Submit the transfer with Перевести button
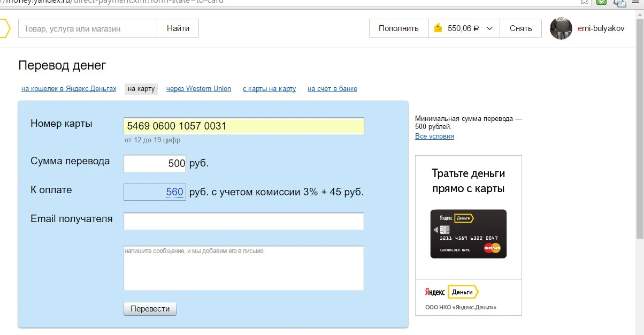This screenshot has height=335, width=644. (150, 309)
